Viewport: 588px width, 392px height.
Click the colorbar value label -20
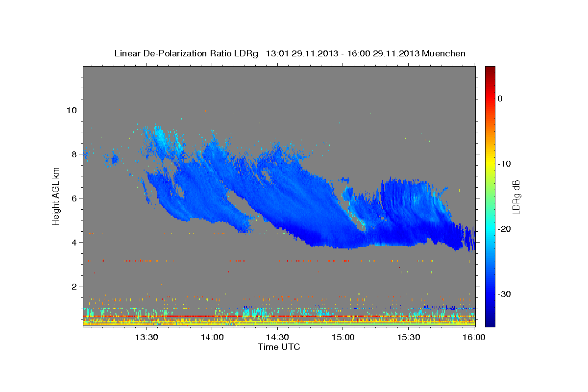(504, 229)
